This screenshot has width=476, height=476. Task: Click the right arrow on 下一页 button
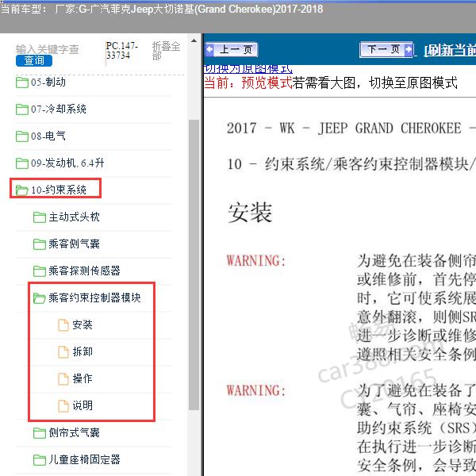[x=409, y=49]
